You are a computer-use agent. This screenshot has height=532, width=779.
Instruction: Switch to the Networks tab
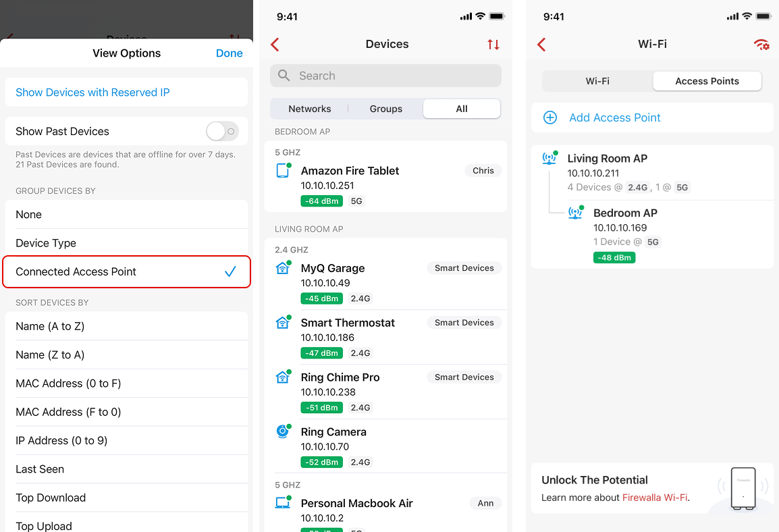(x=310, y=109)
